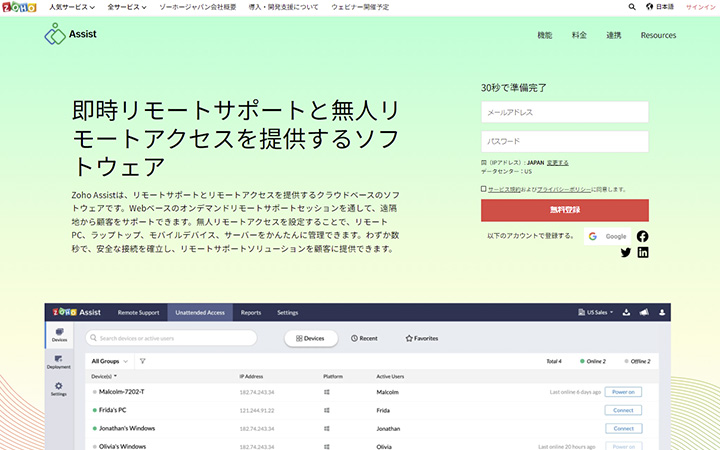The image size is (720, 450).
Task: Focus the メールアドレス input field
Action: point(565,112)
